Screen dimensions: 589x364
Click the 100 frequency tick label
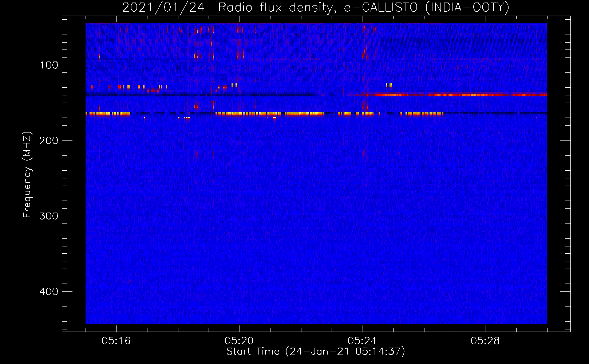49,65
